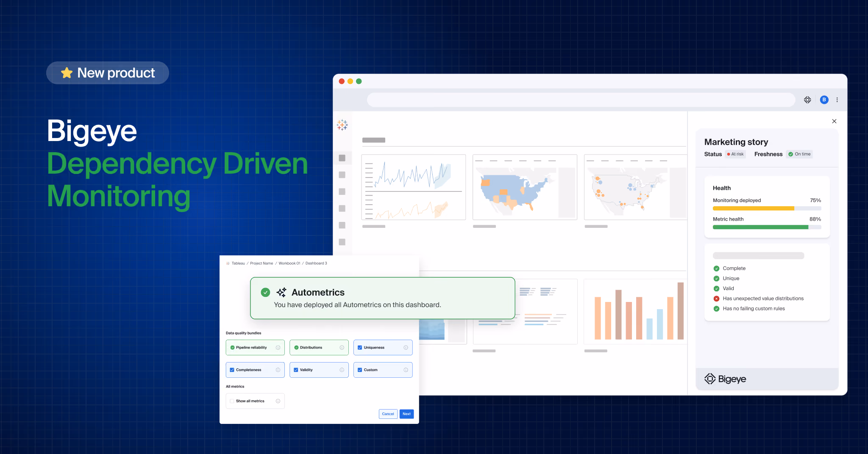The width and height of the screenshot is (868, 454).
Task: Click the Bigeye extension icon in browser toolbar
Action: [807, 100]
